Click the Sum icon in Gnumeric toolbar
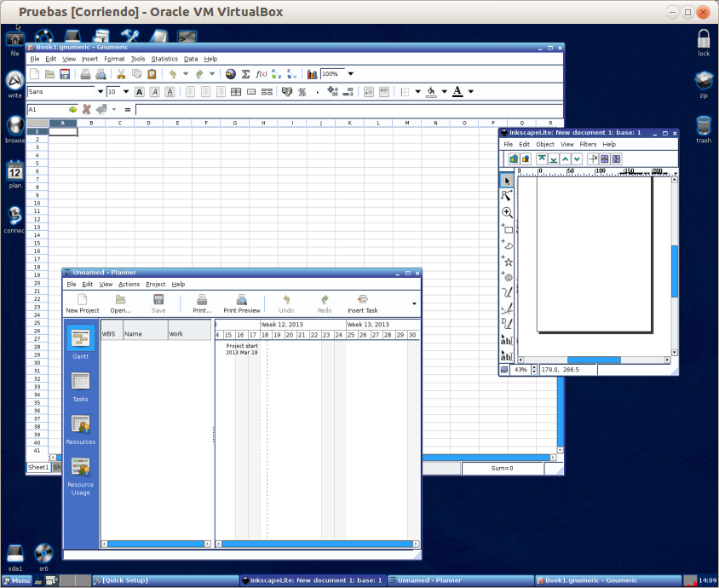Viewport: 719px width, 588px height. 246,74
